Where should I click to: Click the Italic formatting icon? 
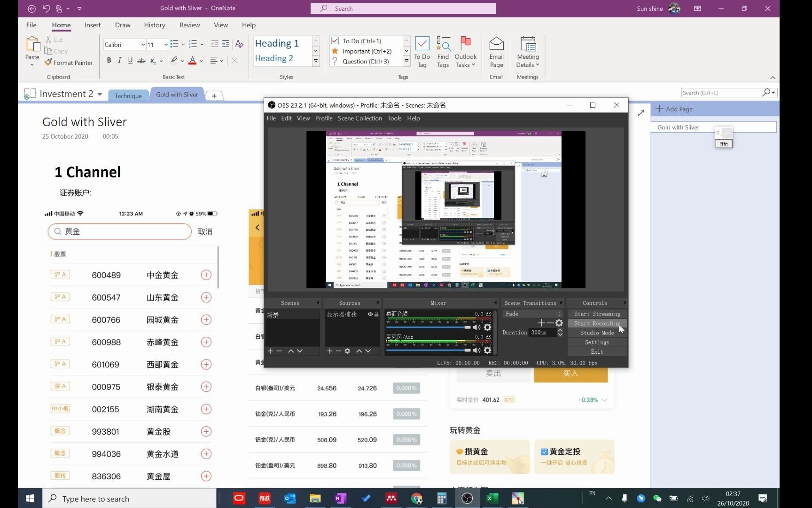119,60
